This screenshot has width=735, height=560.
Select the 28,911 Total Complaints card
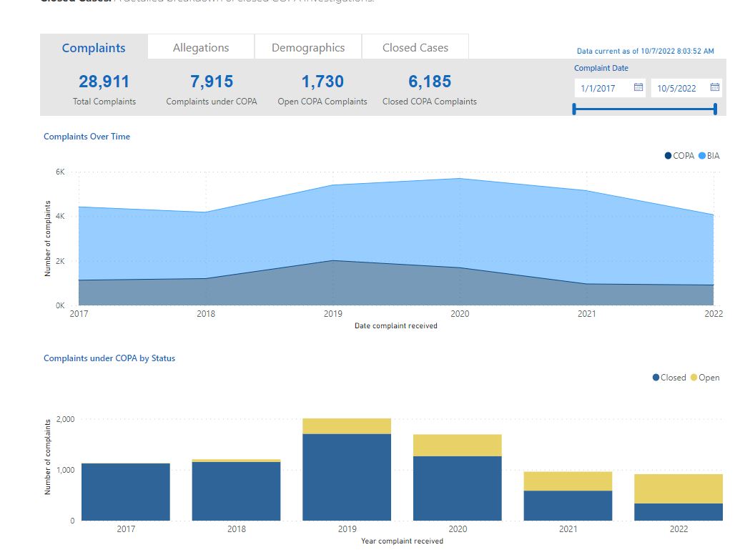104,89
